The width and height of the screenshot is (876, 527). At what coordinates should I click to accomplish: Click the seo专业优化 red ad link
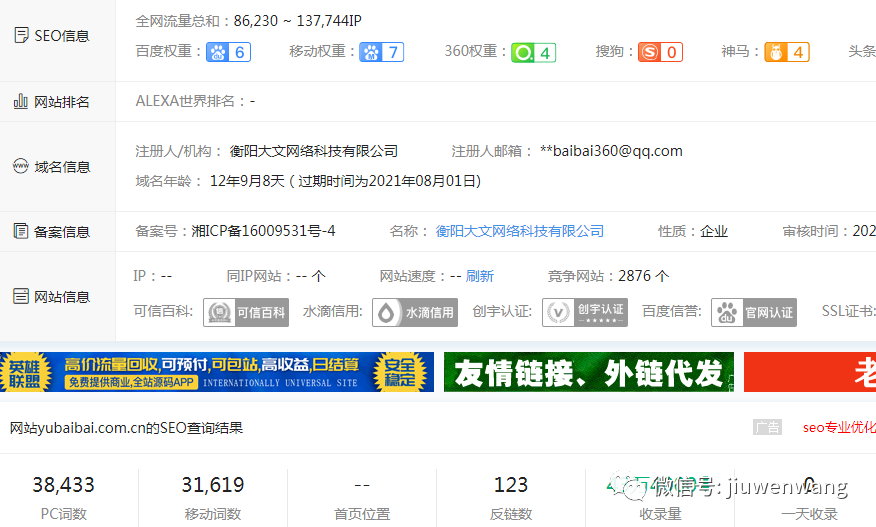coord(839,428)
